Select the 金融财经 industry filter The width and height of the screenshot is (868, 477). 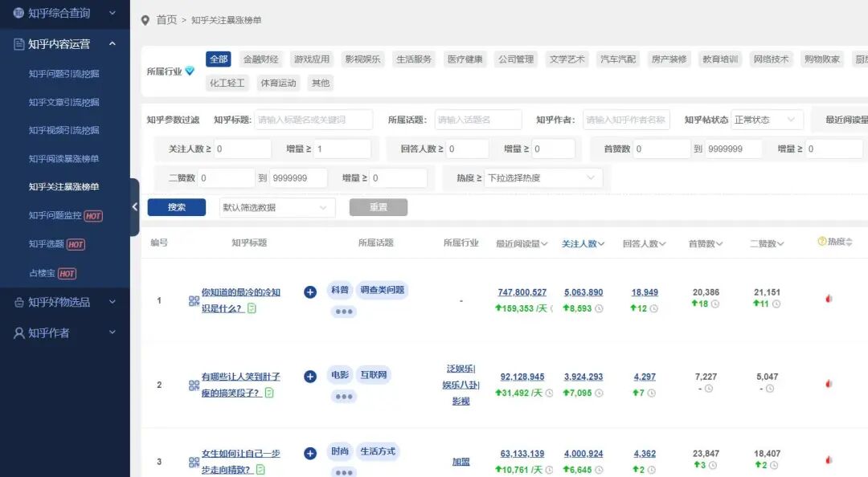(260, 59)
